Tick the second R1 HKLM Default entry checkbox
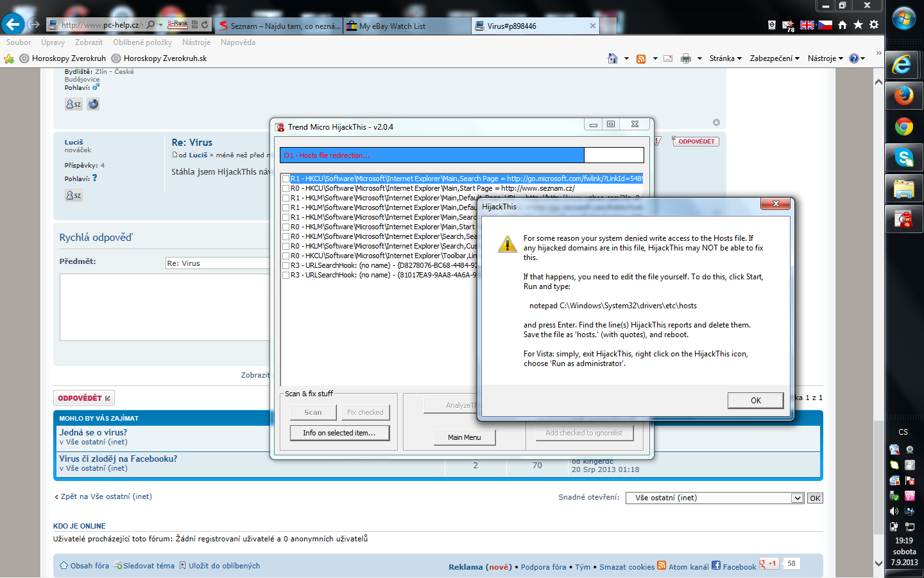This screenshot has height=578, width=924. [x=286, y=208]
